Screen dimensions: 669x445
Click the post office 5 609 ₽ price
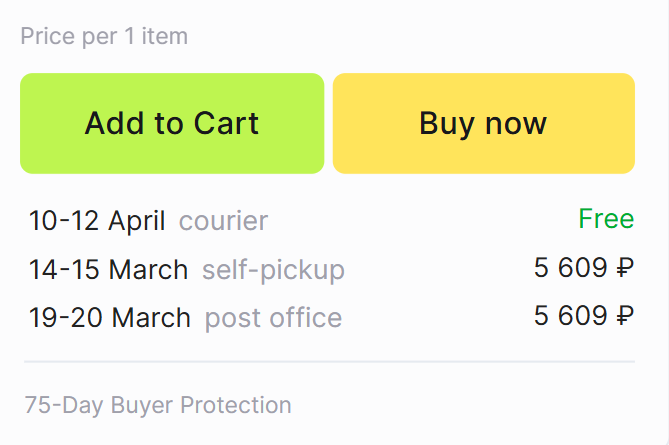click(x=584, y=317)
